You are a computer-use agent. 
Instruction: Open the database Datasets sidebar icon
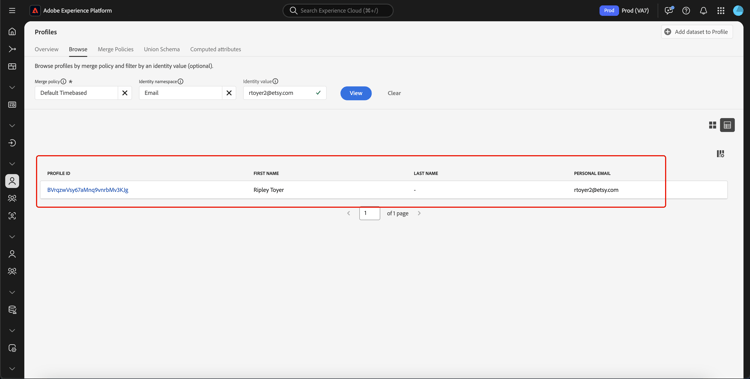pos(12,310)
